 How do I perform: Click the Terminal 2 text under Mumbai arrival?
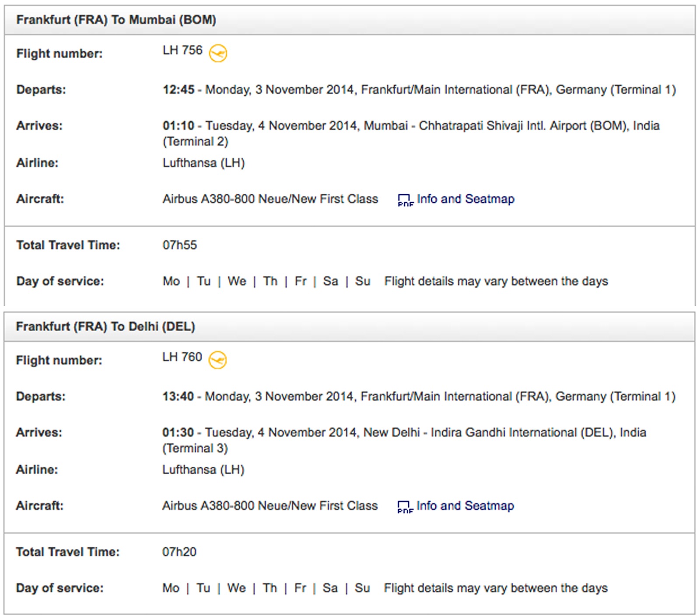click(x=196, y=142)
